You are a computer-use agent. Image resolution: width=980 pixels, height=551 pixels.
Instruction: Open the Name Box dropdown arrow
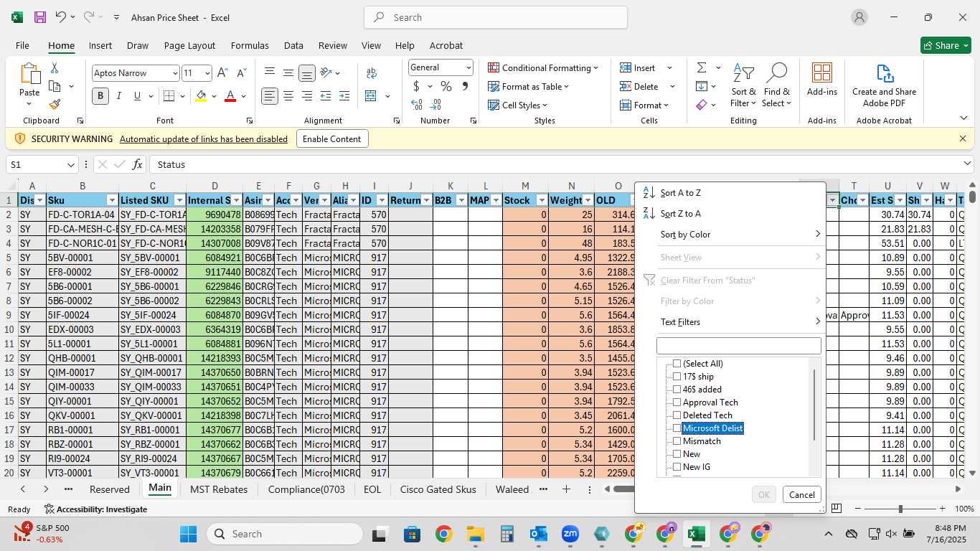70,164
